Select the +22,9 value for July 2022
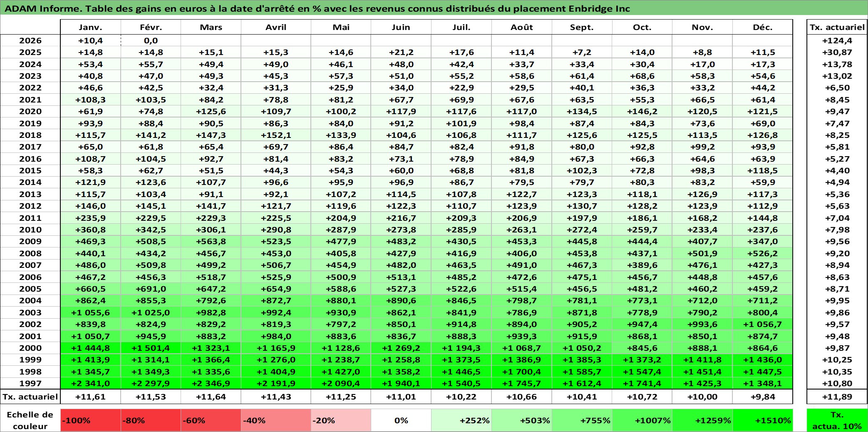Image resolution: width=868 pixels, height=432 pixels. pyautogui.click(x=461, y=87)
